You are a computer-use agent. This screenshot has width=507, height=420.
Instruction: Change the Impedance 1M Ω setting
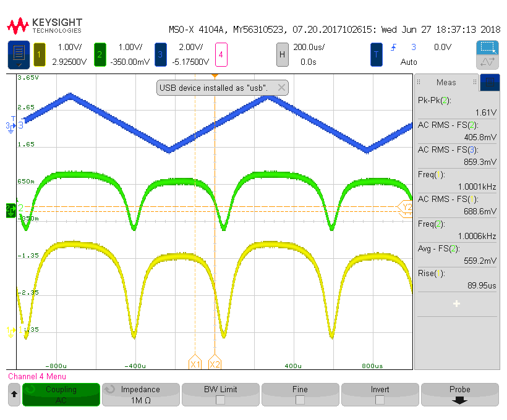click(x=140, y=394)
